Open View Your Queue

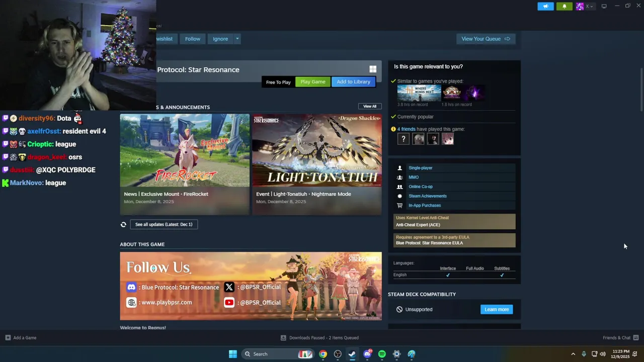486,39
